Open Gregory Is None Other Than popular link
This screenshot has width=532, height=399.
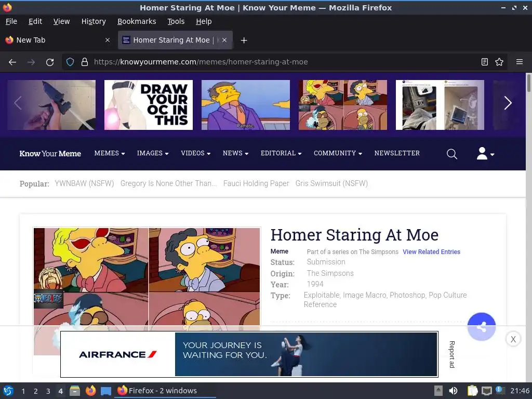tap(168, 183)
